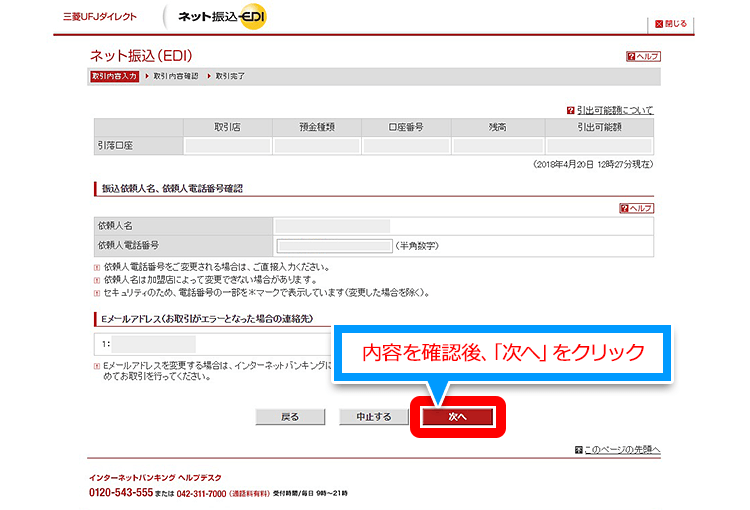Click the masked 依頼人名 value
Image resolution: width=750 pixels, height=510 pixels.
(332, 226)
